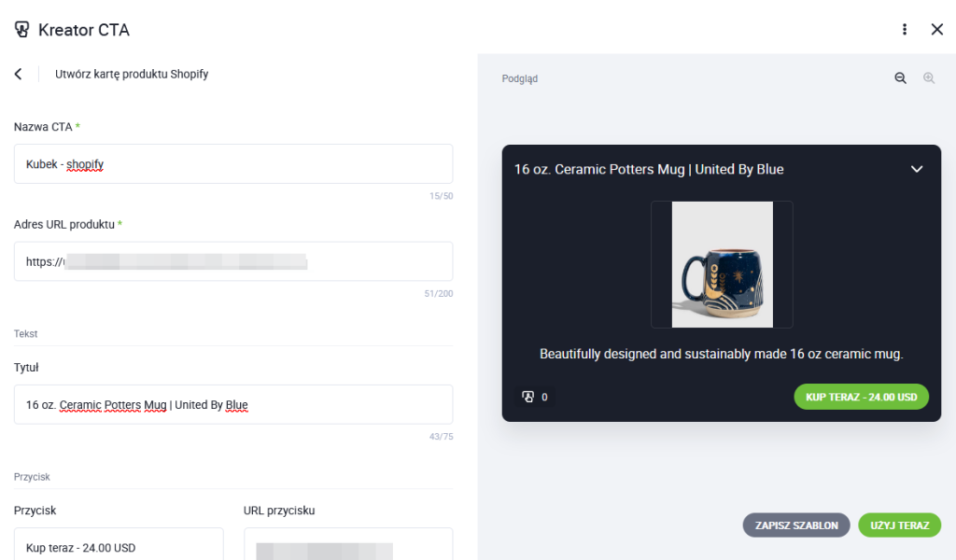
Task: Collapse the product card preview chevron
Action: point(917,169)
